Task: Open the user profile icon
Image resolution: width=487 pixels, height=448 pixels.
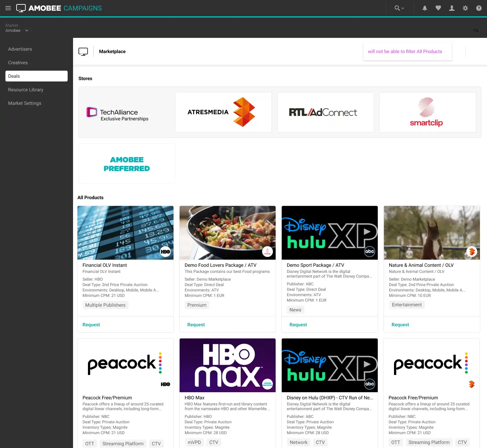Action: coord(452,8)
